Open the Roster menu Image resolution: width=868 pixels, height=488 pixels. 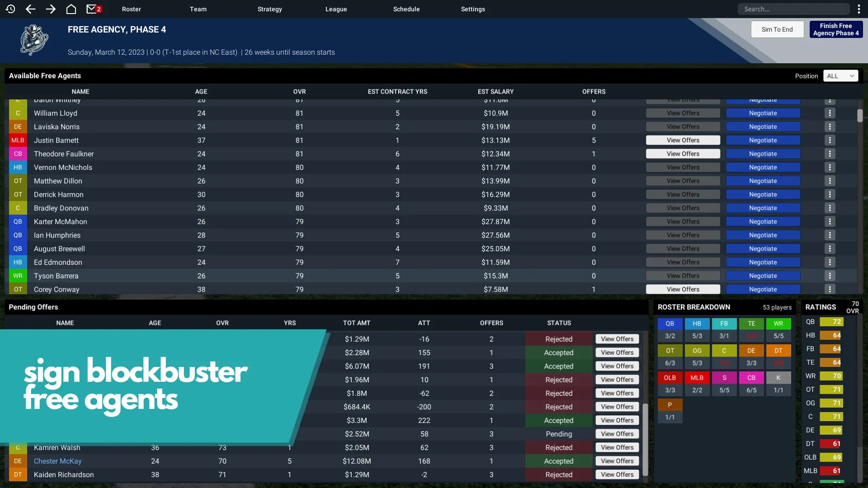tap(132, 9)
